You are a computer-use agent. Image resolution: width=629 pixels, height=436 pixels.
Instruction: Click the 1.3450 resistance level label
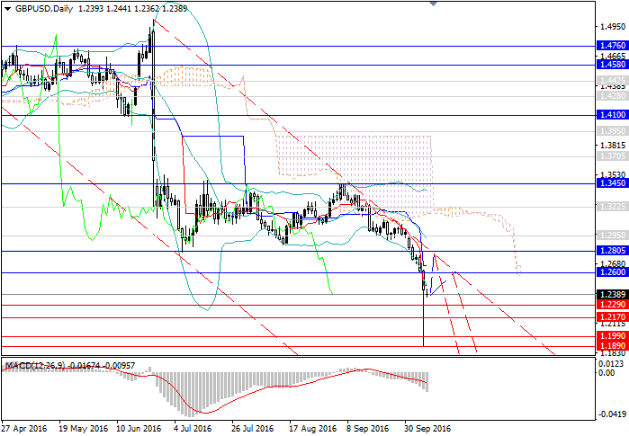(610, 184)
